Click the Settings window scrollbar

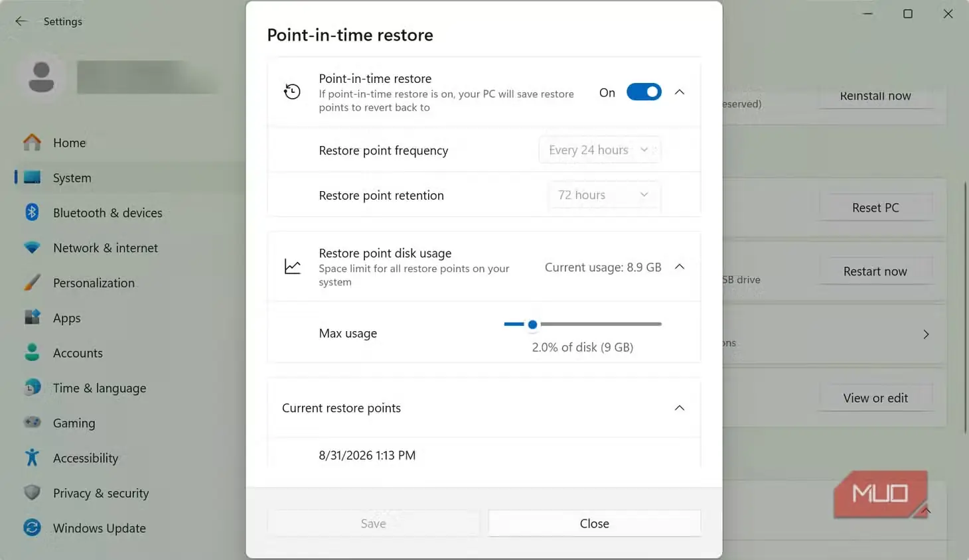tap(965, 307)
